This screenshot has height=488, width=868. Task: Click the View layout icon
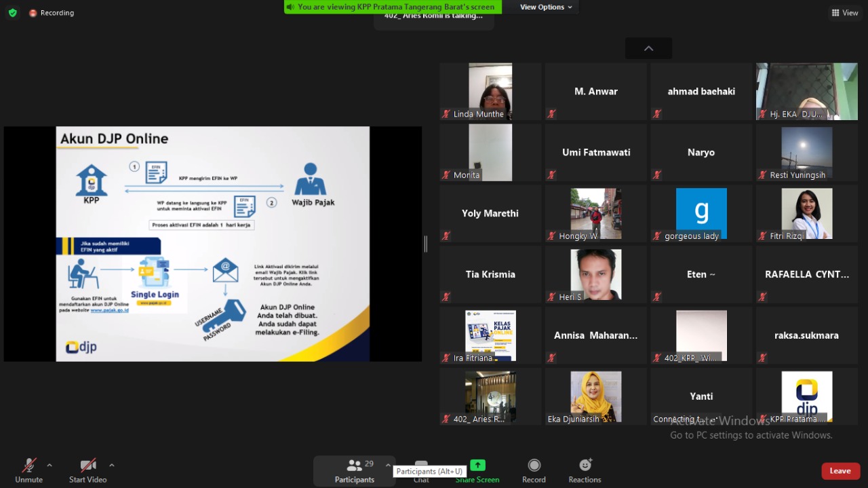pos(845,13)
